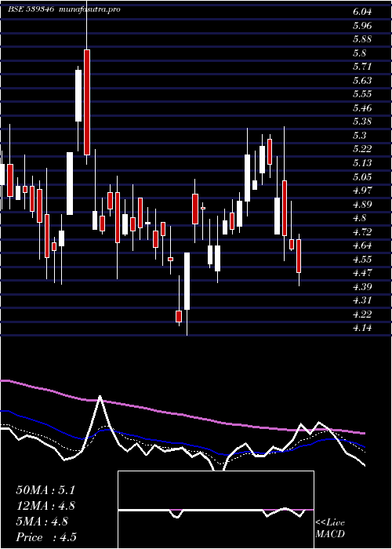The image size is (392, 549).
Task: Click the 5.8 price axis label
Action: [x=359, y=53]
